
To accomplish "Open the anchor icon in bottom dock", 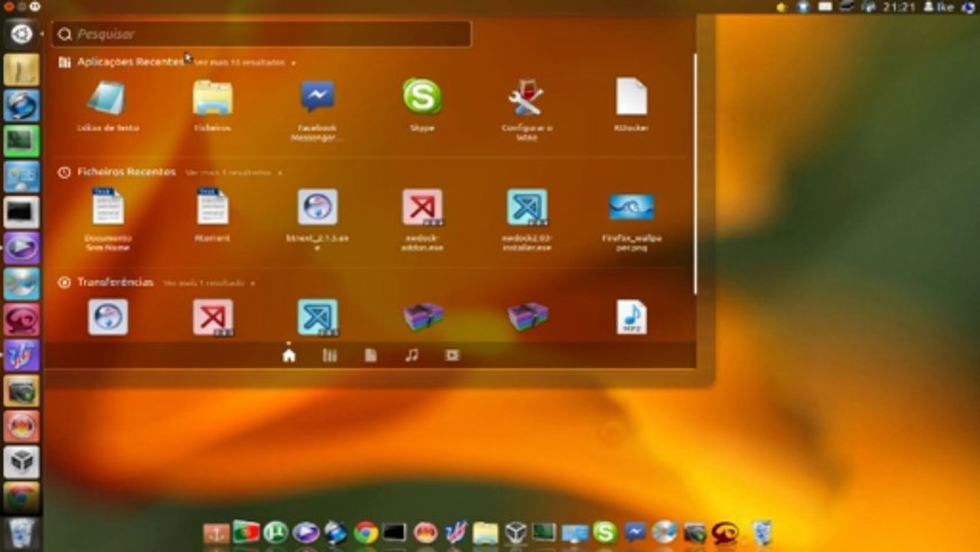I will (216, 532).
